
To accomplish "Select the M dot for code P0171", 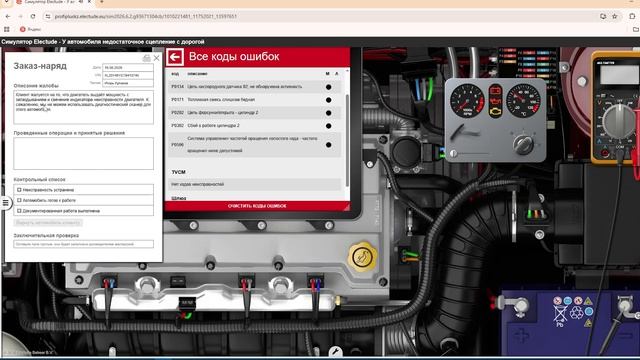I will [328, 100].
